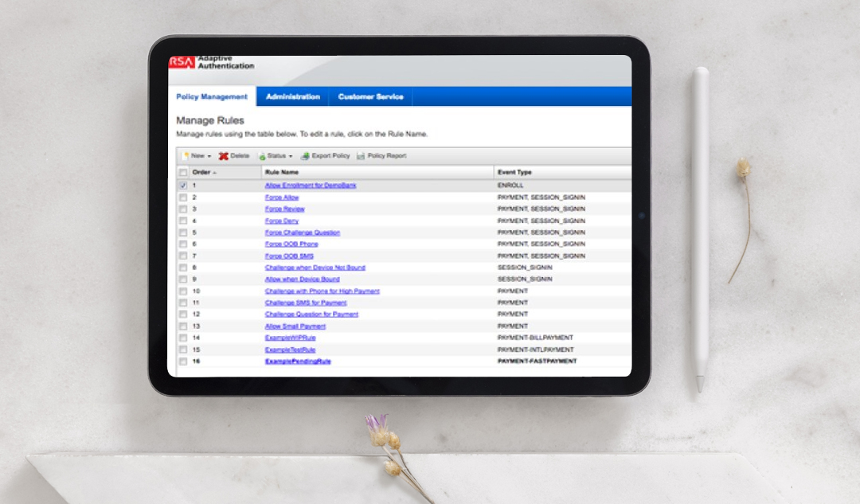
Task: Open the Status dropdown menu
Action: 289,154
